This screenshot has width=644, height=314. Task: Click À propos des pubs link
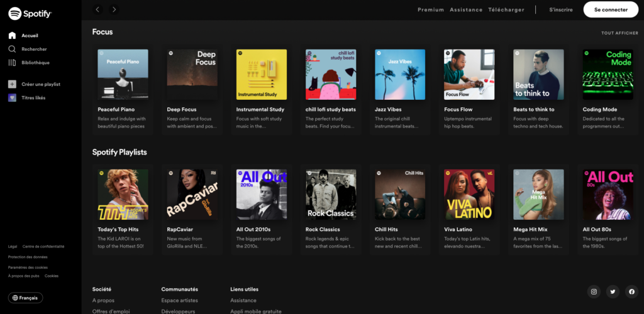[24, 276]
